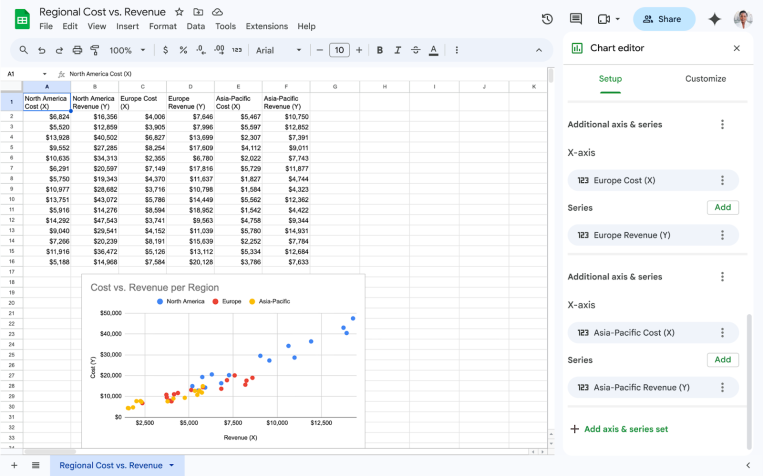The height and width of the screenshot is (476, 763).
Task: Redo the last action
Action: [x=59, y=50]
